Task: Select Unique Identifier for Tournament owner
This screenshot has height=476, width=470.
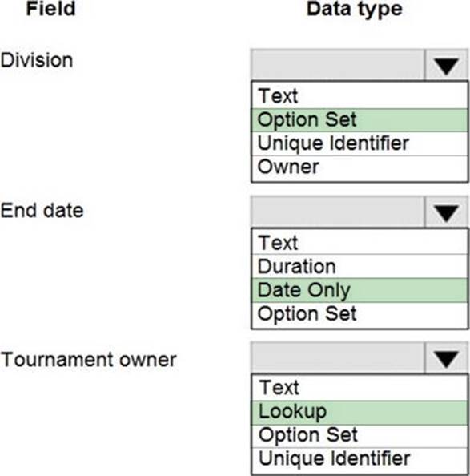Action: [360, 460]
